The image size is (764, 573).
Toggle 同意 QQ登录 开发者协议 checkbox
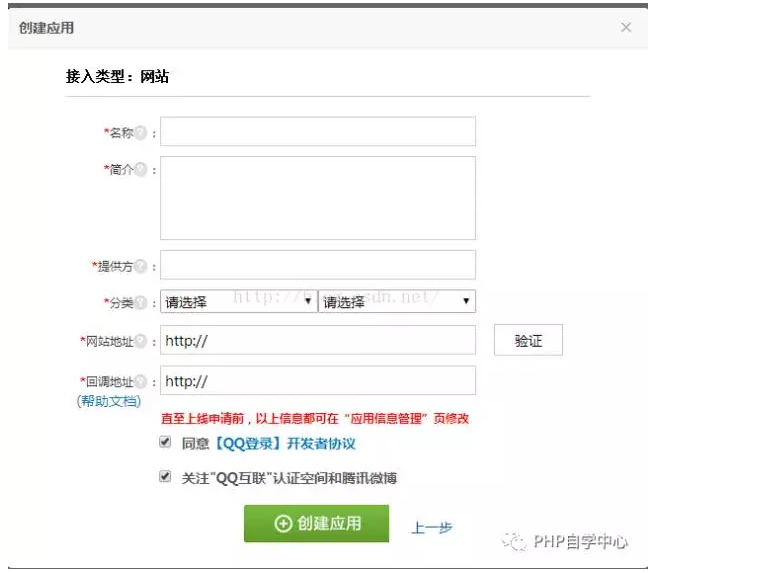[x=165, y=442]
